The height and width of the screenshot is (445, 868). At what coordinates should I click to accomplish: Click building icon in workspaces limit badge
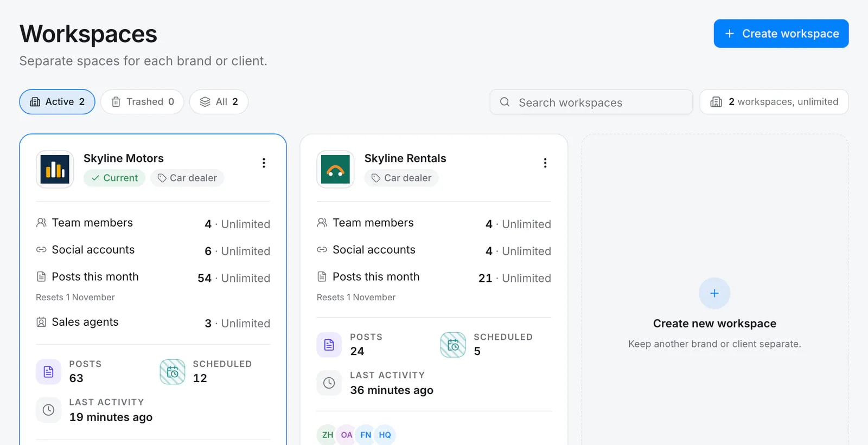716,102
